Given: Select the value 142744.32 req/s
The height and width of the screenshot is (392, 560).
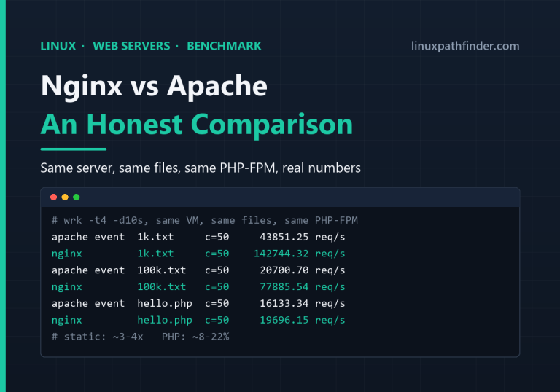Looking at the screenshot, I should (299, 254).
